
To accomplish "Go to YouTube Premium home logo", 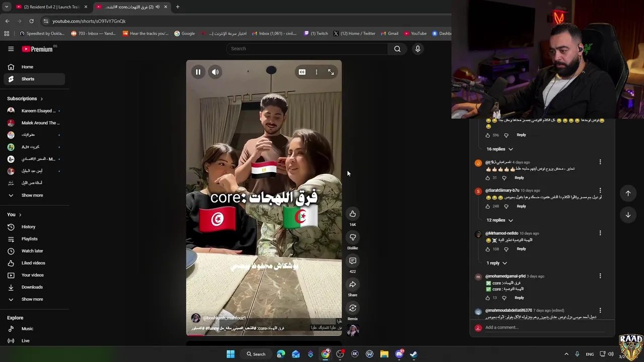I will (x=37, y=49).
